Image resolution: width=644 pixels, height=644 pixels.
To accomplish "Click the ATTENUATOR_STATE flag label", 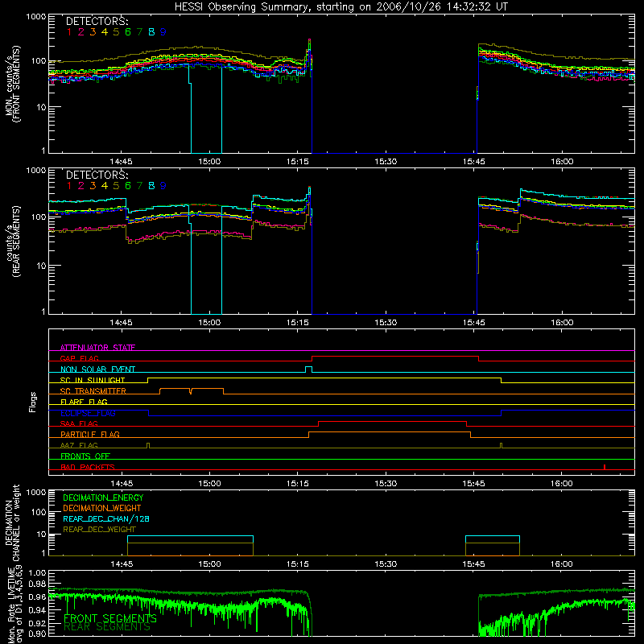I will pyautogui.click(x=97, y=348).
